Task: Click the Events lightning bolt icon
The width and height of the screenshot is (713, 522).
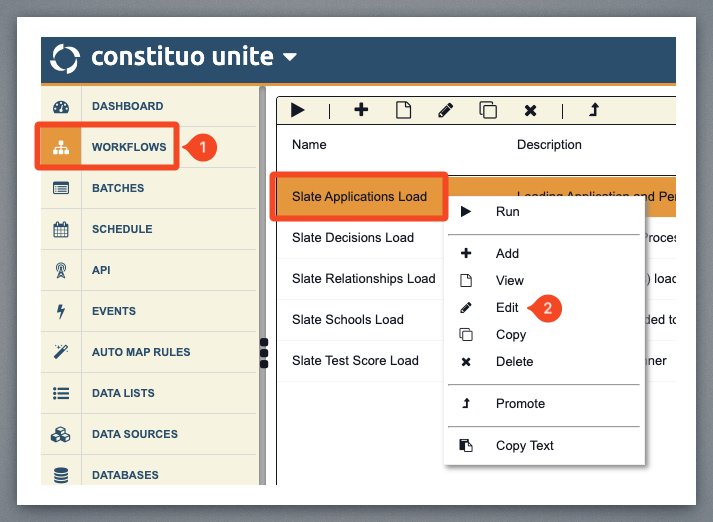Action: click(61, 311)
